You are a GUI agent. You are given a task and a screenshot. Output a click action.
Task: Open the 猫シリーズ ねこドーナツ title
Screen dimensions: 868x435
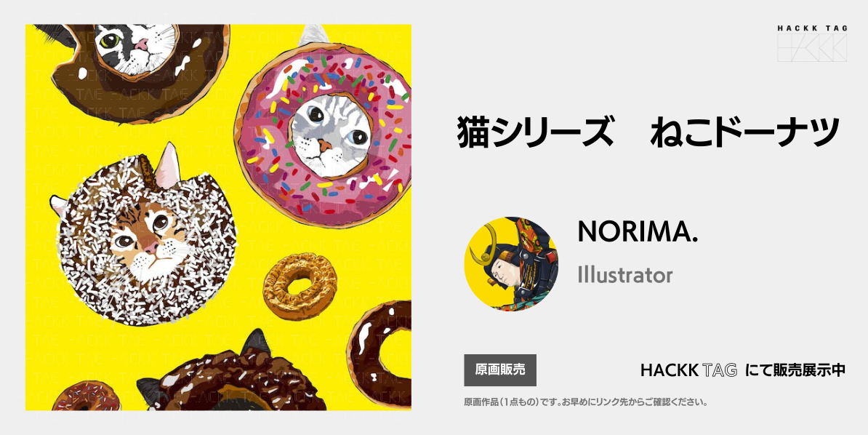coord(648,132)
